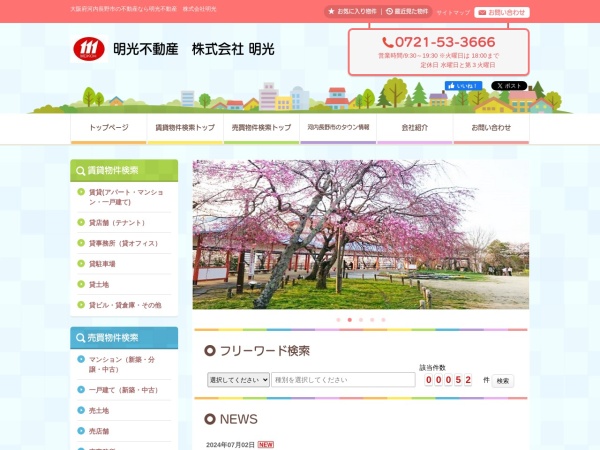Open 売買物件検索トップ nav tab
The image size is (600, 450).
coord(262,129)
